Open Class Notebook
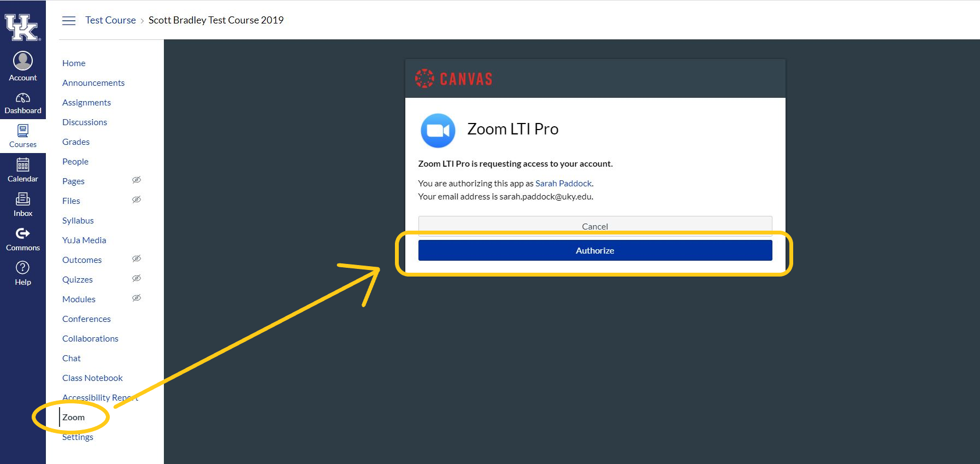 pos(92,378)
